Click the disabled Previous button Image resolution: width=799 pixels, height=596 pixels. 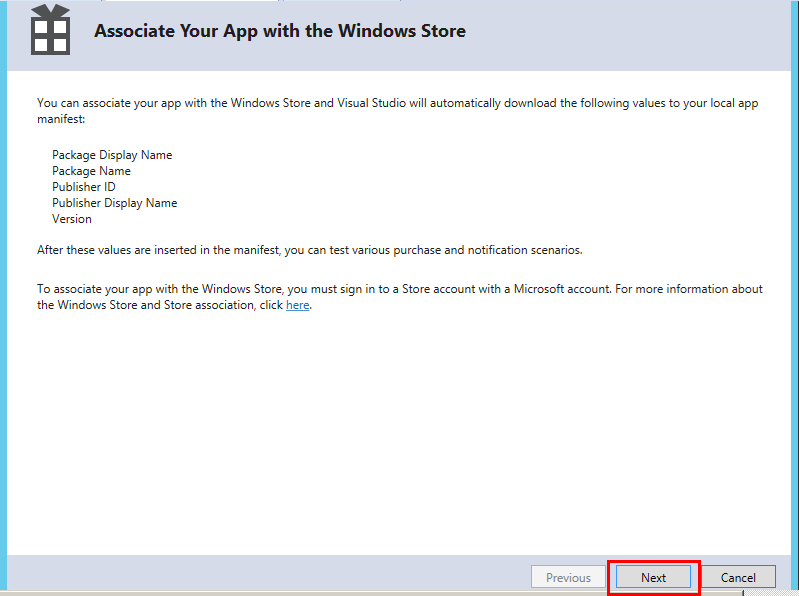pos(568,577)
